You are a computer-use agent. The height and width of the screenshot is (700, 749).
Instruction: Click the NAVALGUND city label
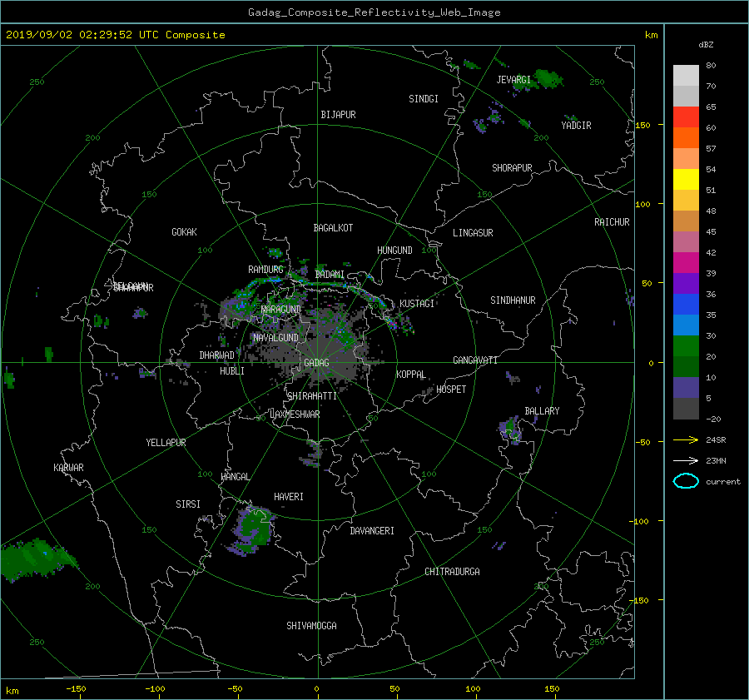275,338
